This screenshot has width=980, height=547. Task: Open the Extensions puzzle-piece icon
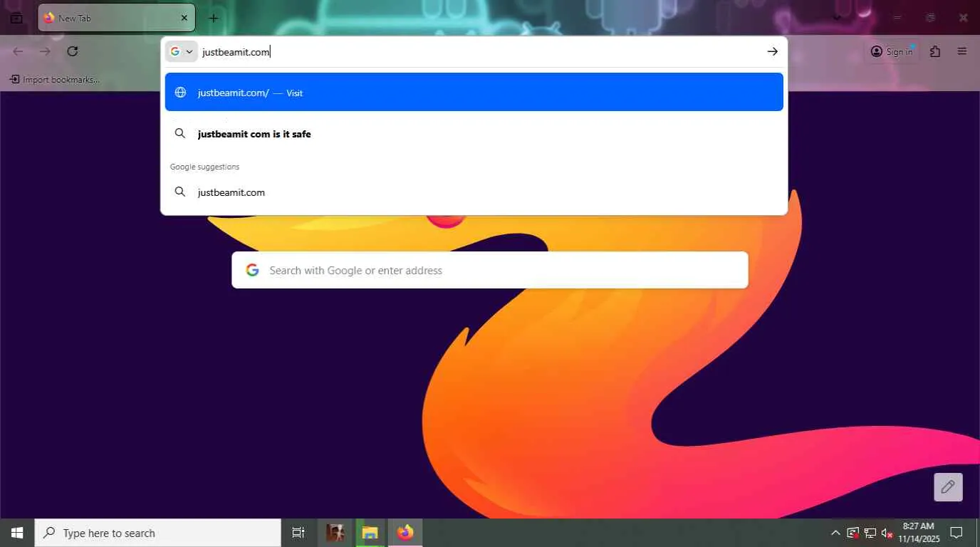[x=935, y=51]
